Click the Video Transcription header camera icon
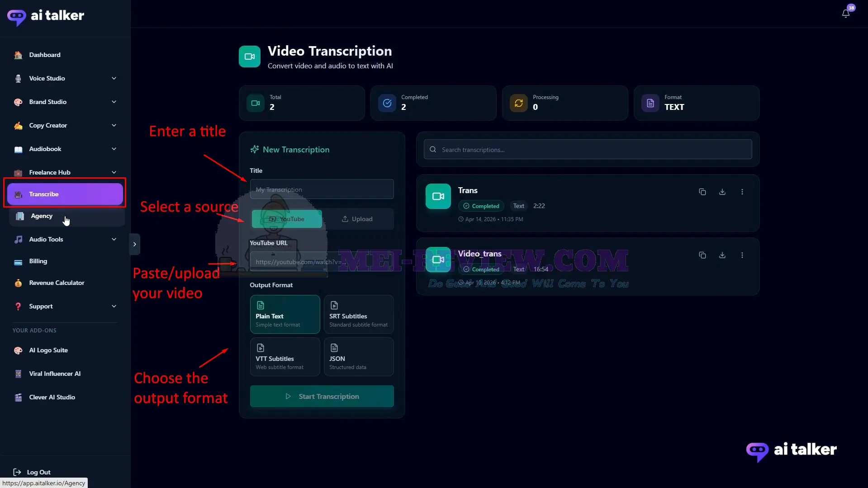This screenshot has width=868, height=488. click(x=250, y=57)
